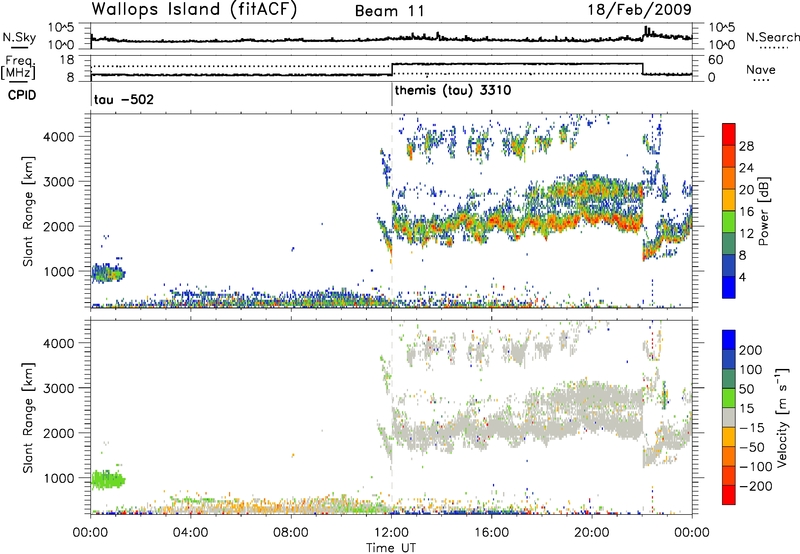Click the "28" label on the Power color bar

[x=746, y=146]
